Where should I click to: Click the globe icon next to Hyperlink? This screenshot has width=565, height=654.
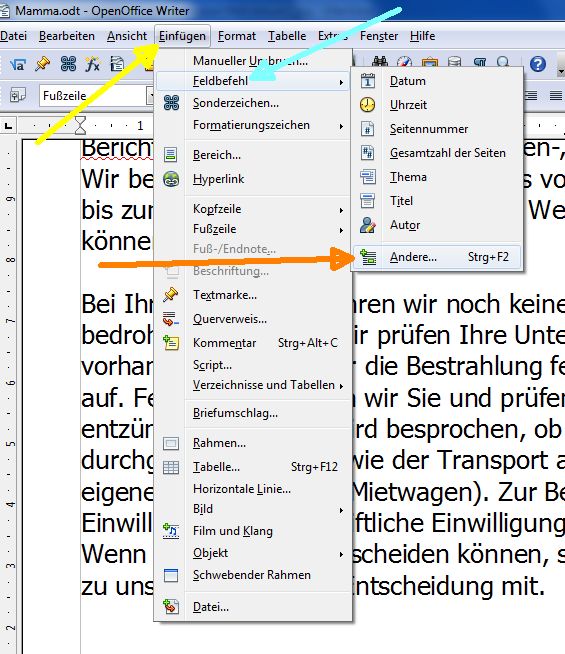point(171,179)
